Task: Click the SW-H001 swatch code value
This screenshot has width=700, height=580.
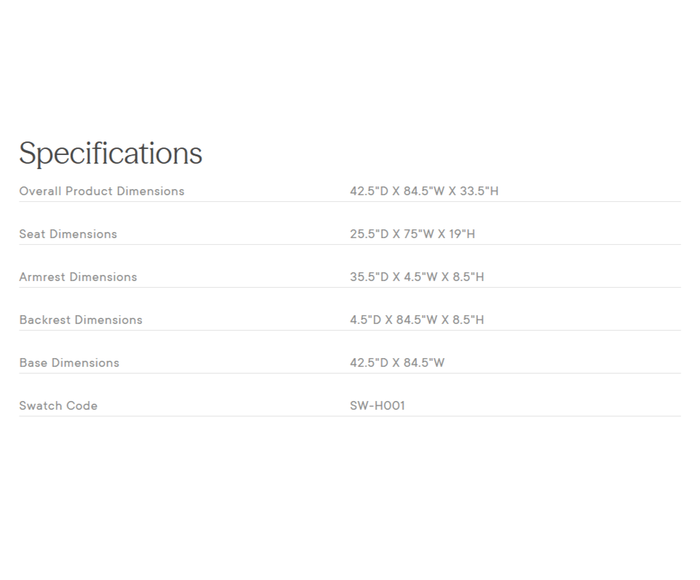Action: pos(377,406)
